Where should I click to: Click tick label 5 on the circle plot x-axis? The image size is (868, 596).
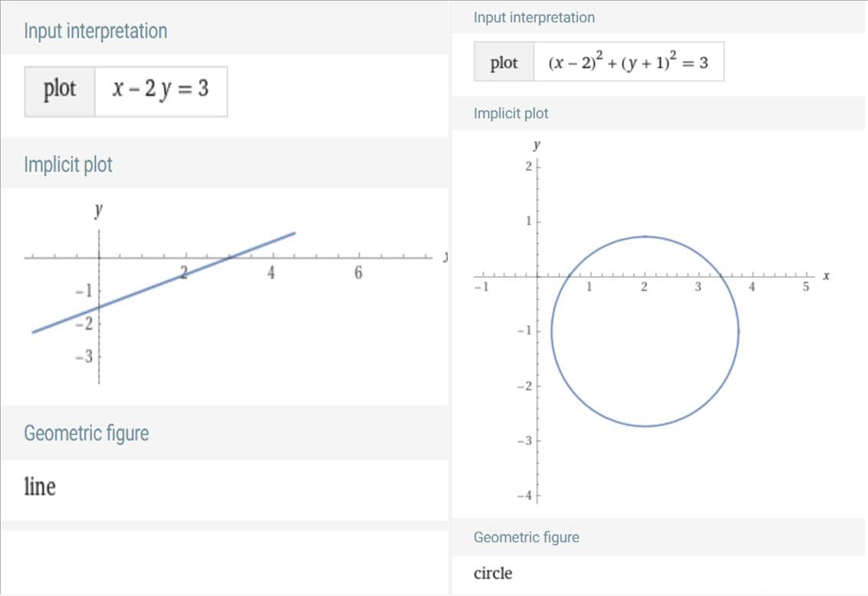coord(806,287)
